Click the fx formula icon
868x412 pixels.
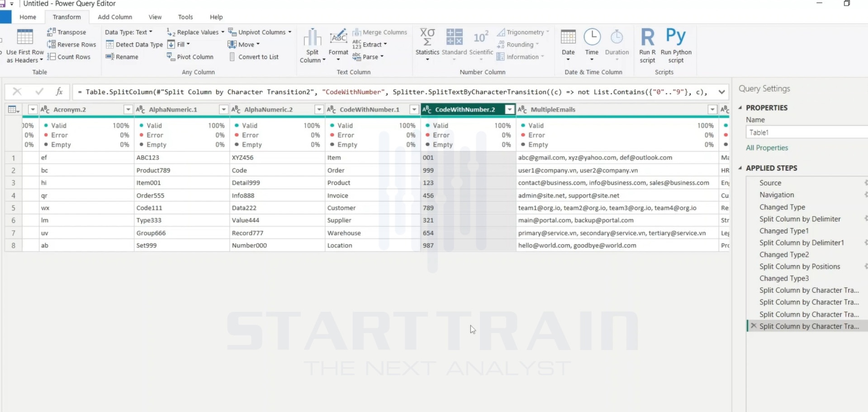pos(59,92)
